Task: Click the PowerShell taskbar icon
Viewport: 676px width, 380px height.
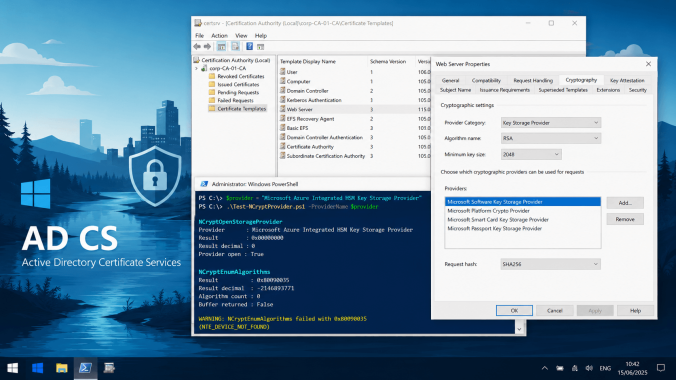Action: (x=85, y=368)
